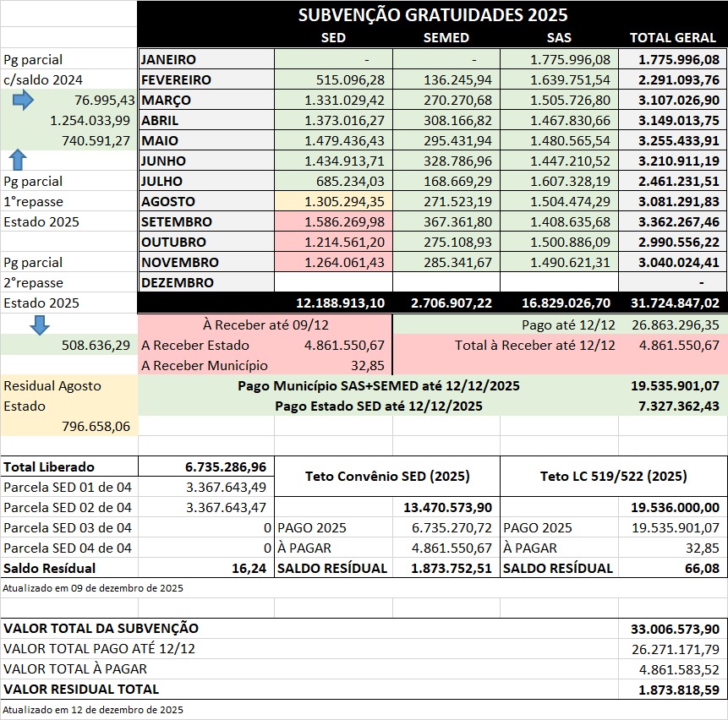The image size is (728, 720).
Task: Select the yellow AGOSTO SED value cell
Action: pos(333,202)
